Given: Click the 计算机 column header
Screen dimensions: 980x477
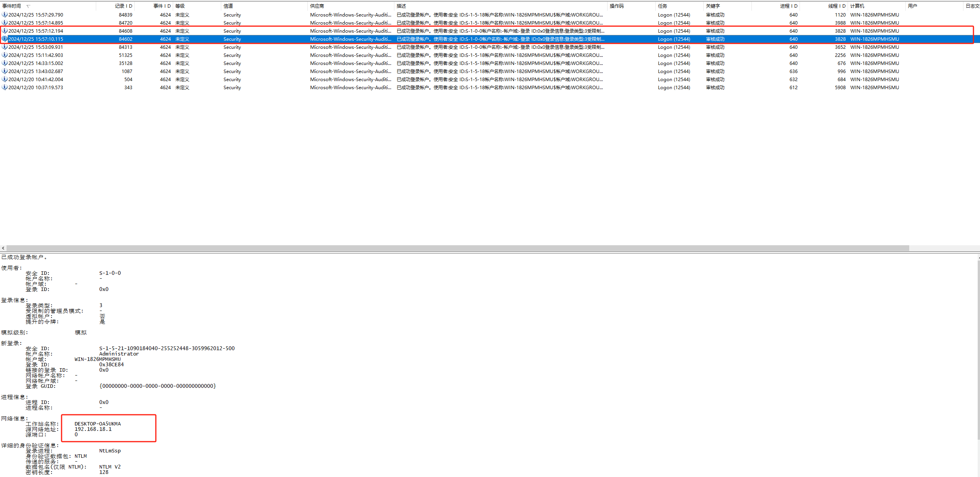Looking at the screenshot, I should (857, 6).
